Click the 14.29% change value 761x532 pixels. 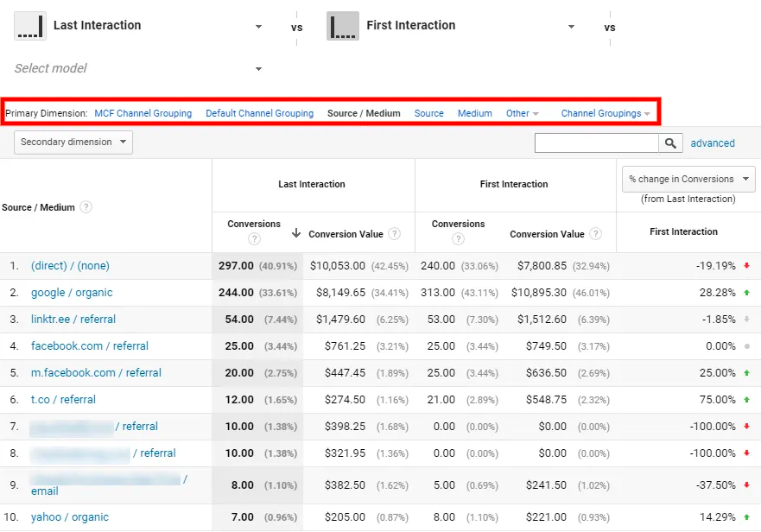click(x=717, y=517)
